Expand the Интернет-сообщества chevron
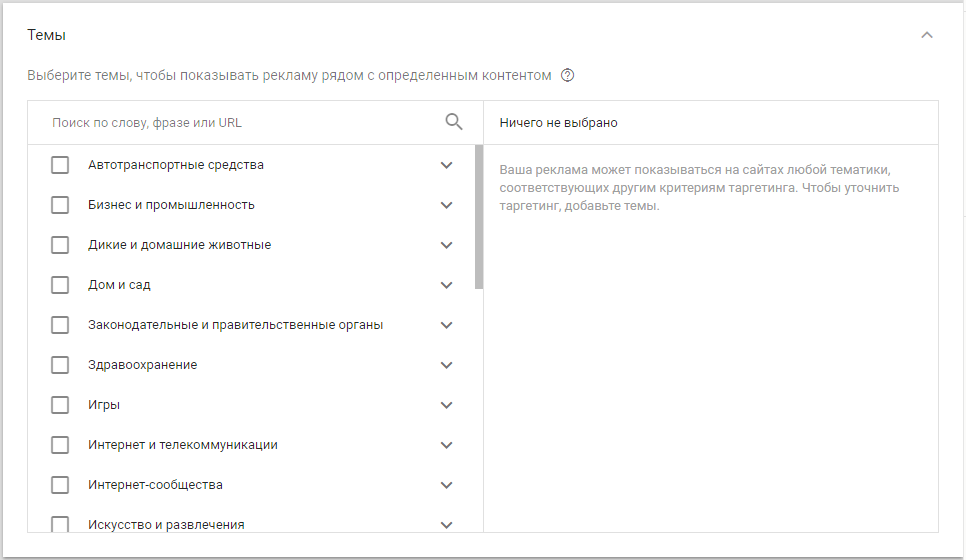966x560 pixels. (447, 485)
